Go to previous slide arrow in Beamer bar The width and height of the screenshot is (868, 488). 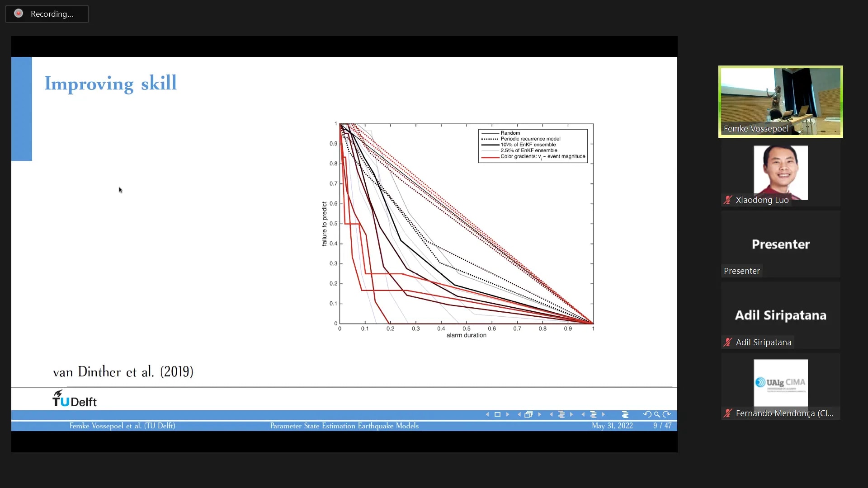point(487,414)
